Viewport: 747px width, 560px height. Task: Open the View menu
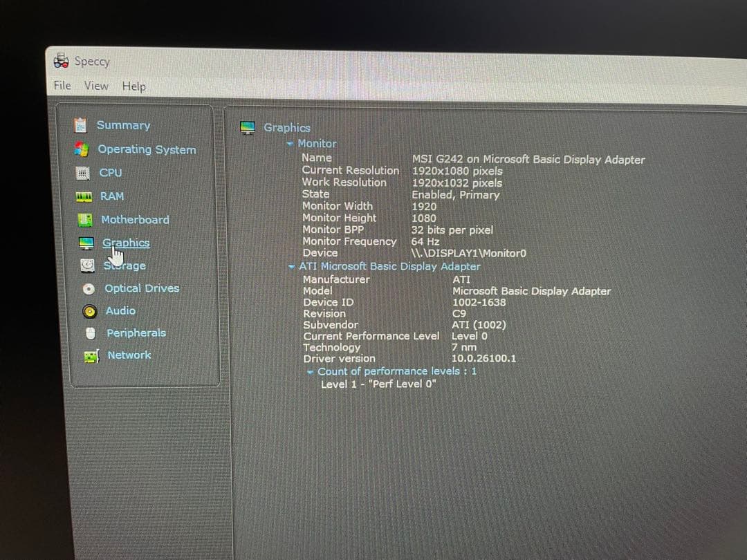pyautogui.click(x=96, y=86)
